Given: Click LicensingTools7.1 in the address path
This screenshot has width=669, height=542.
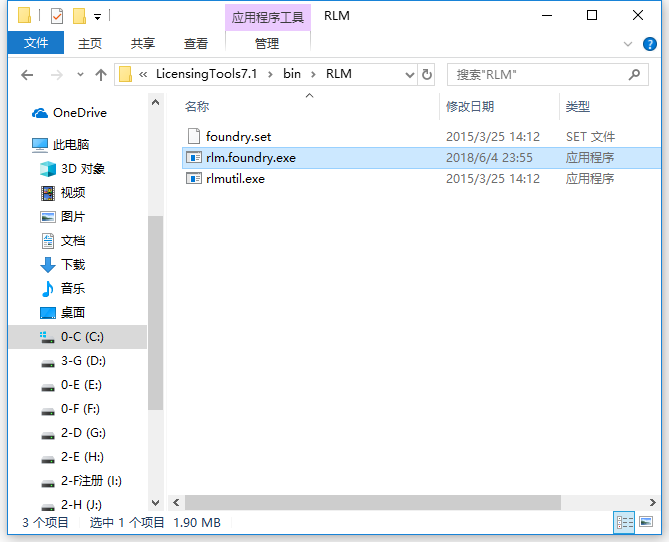Looking at the screenshot, I should pyautogui.click(x=207, y=74).
